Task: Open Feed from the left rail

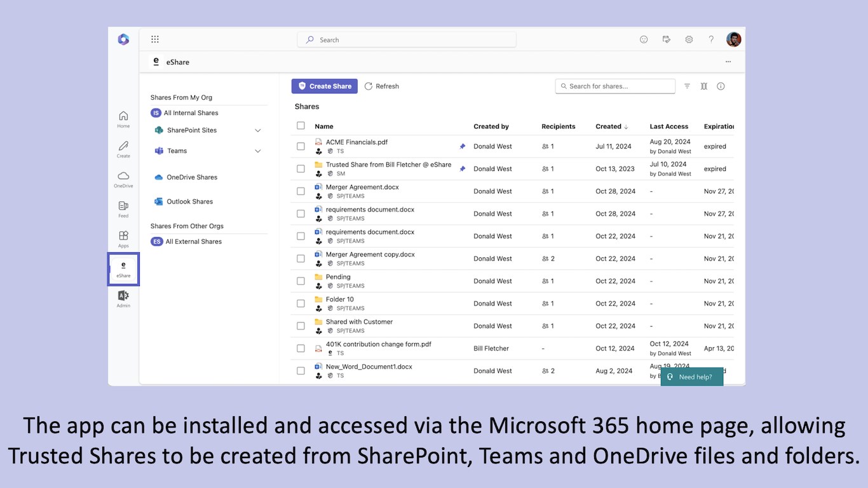Action: pyautogui.click(x=123, y=209)
